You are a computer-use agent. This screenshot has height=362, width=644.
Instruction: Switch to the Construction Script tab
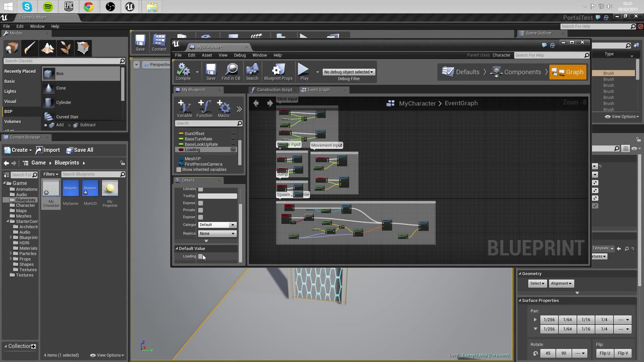pos(274,90)
